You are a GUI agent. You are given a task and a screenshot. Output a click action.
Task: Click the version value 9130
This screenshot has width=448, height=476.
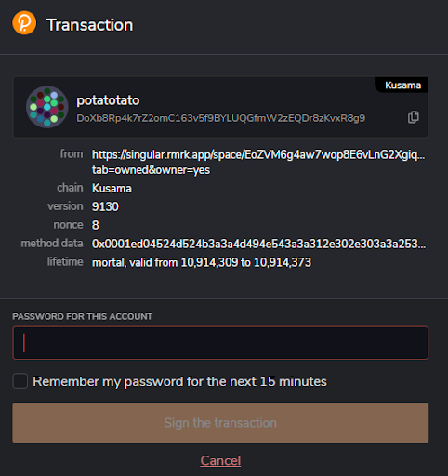105,206
